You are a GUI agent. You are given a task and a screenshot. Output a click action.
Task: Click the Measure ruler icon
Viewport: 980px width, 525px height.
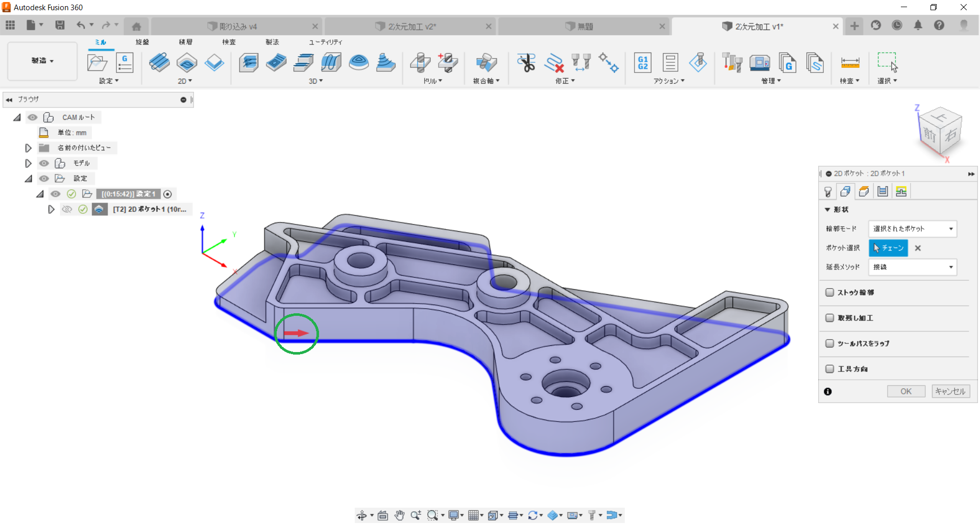point(850,63)
